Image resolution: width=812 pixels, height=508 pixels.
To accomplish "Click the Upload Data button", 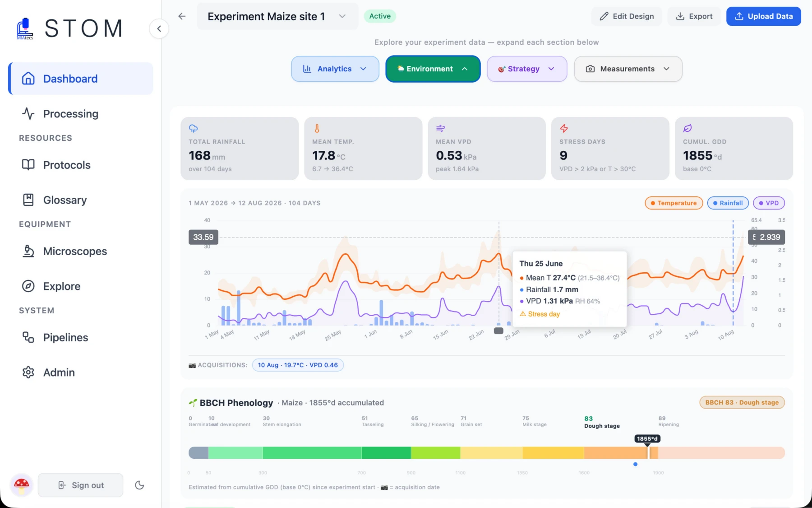I will pyautogui.click(x=764, y=16).
